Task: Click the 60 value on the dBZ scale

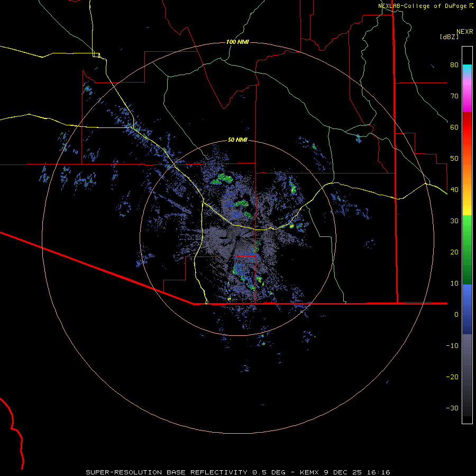Action: point(454,127)
